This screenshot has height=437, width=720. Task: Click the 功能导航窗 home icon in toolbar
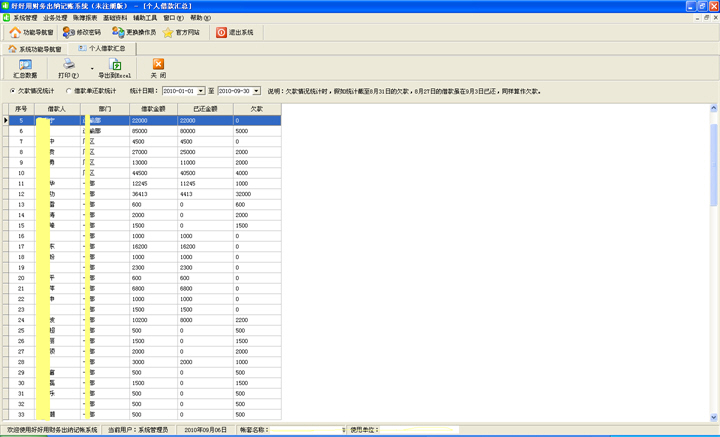coord(15,32)
